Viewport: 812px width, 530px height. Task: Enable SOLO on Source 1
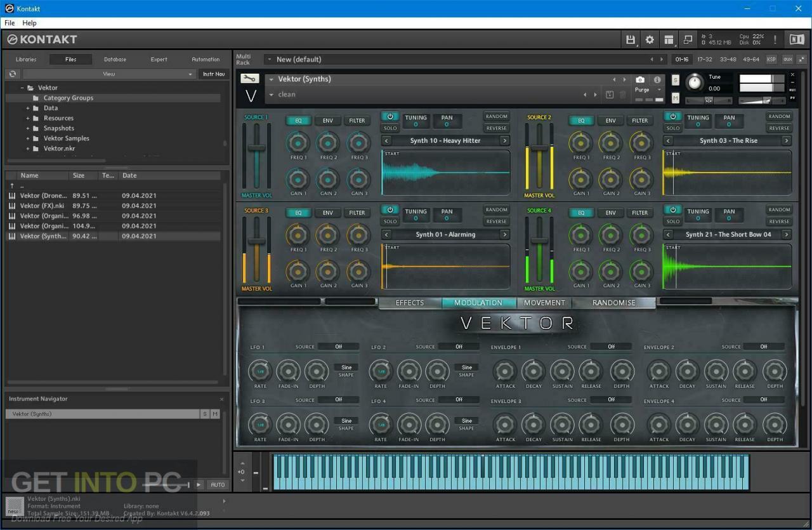click(390, 128)
